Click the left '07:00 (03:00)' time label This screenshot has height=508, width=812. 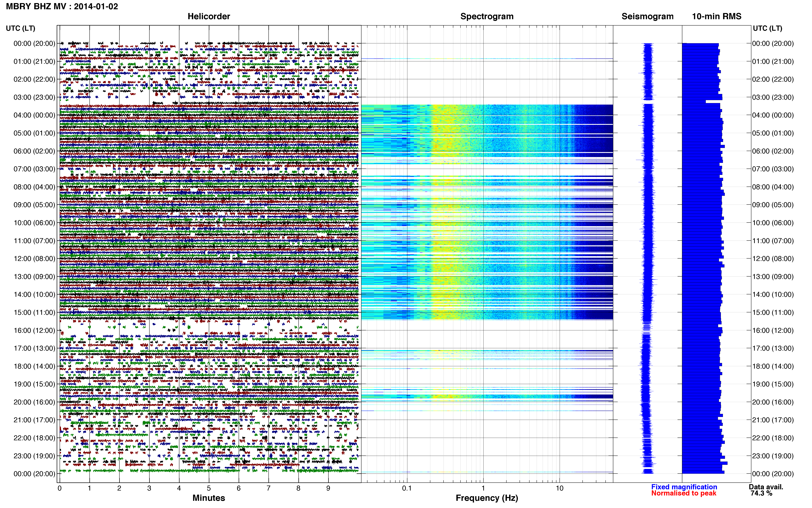[34, 169]
